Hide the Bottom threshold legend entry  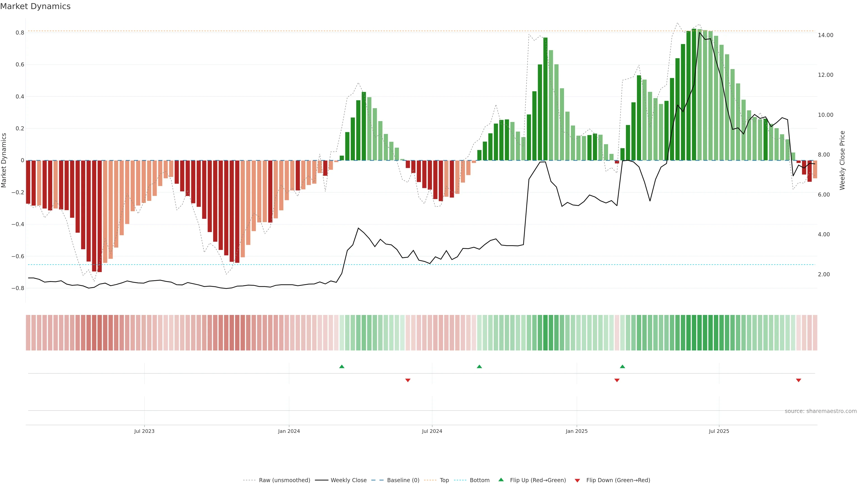(479, 480)
